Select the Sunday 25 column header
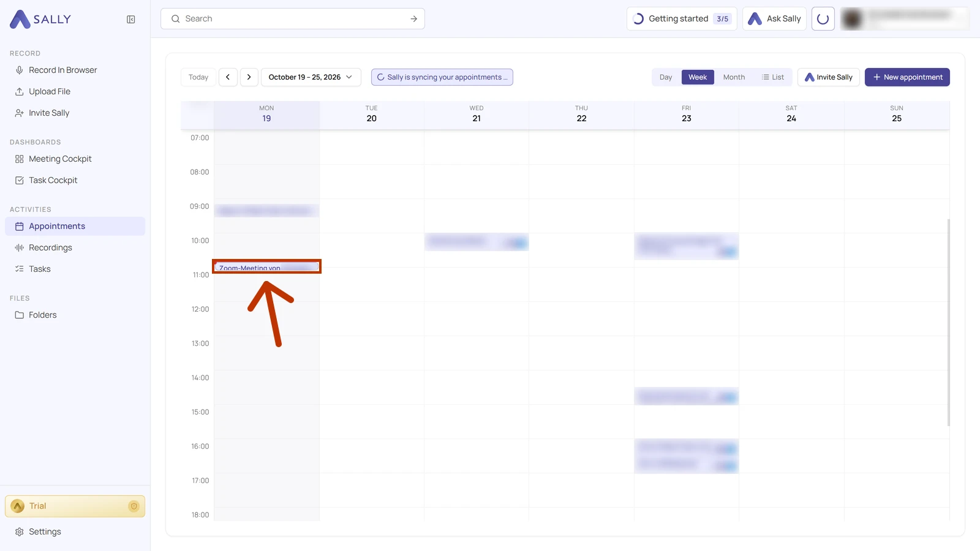Image resolution: width=980 pixels, height=551 pixels. tap(897, 114)
